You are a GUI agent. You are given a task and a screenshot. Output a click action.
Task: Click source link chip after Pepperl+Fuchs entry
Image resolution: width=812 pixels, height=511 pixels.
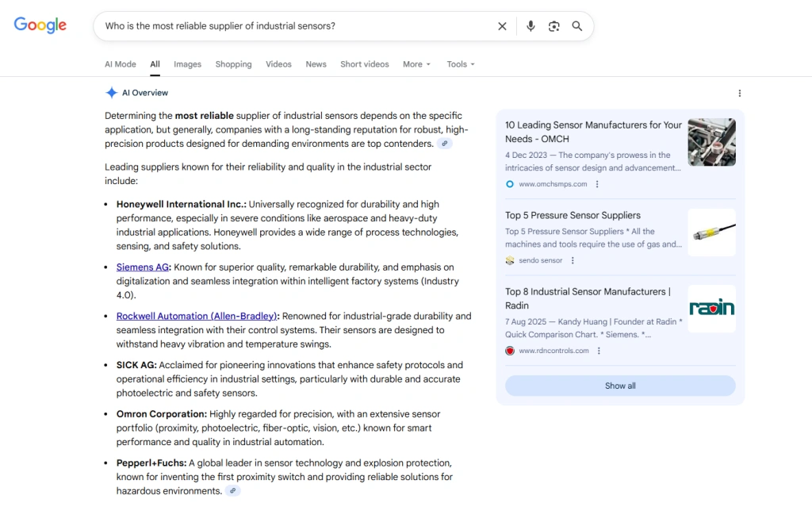coord(232,491)
